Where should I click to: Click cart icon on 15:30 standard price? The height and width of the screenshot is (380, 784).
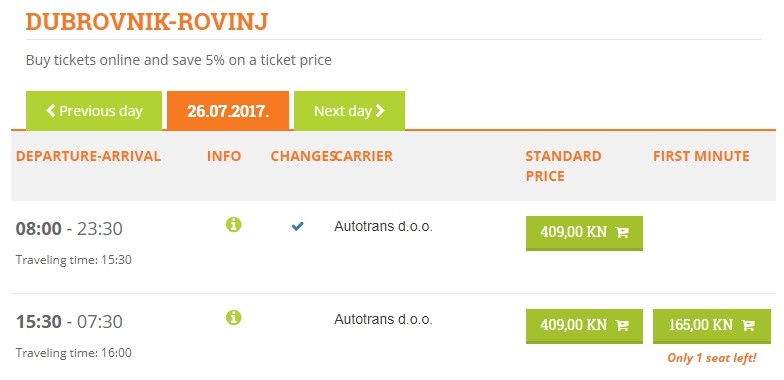tap(622, 325)
